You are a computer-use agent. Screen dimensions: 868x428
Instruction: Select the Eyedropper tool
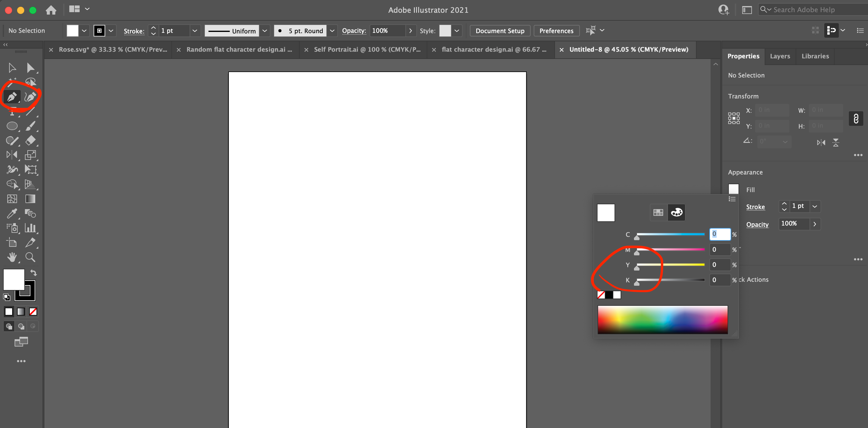coord(12,213)
